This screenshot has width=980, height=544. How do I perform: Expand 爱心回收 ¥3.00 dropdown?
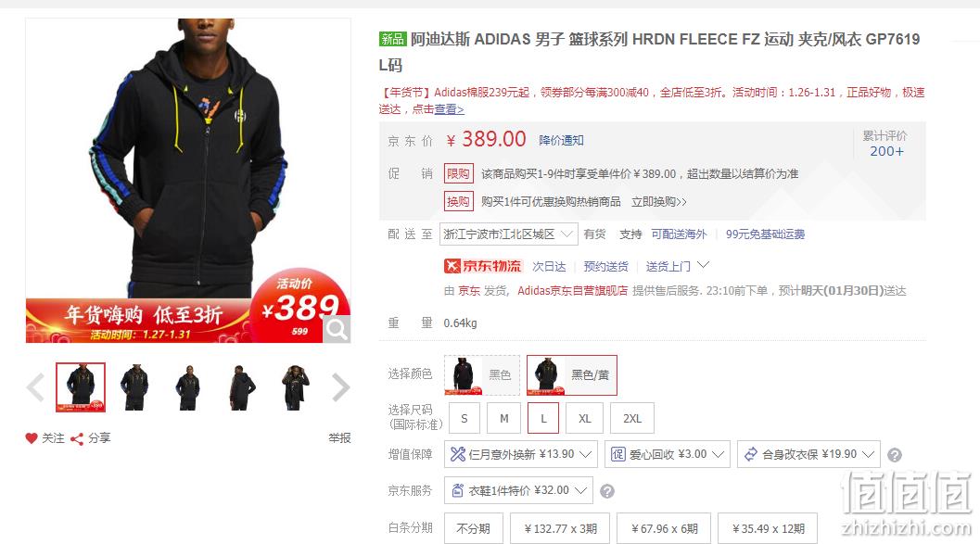(668, 454)
